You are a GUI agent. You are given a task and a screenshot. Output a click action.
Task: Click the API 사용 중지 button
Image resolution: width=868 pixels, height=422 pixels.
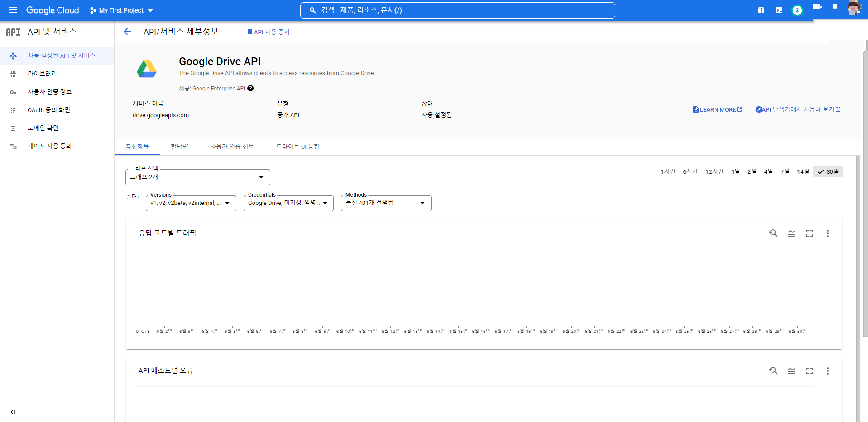pos(269,32)
